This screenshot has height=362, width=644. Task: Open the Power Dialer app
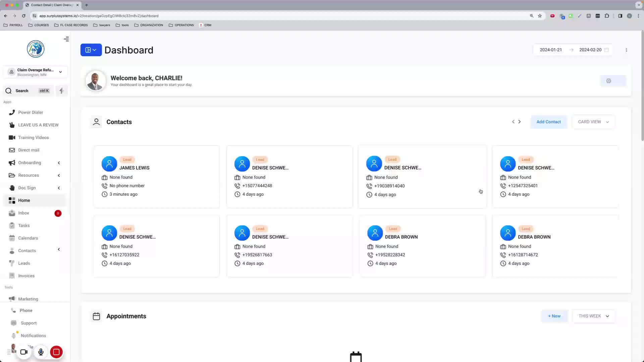[x=31, y=112]
